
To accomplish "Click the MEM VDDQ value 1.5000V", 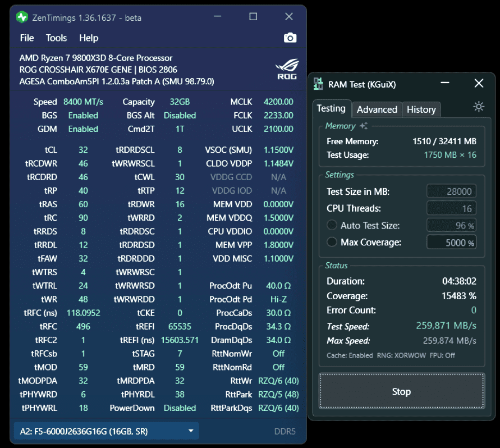I will (278, 218).
